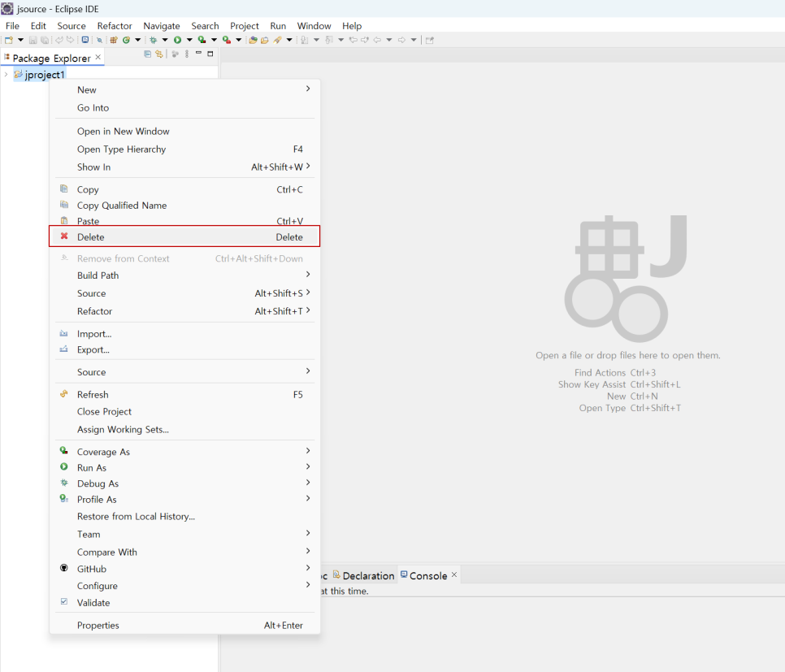Select the Package Explorer tab
The height and width of the screenshot is (672, 785).
tap(51, 58)
